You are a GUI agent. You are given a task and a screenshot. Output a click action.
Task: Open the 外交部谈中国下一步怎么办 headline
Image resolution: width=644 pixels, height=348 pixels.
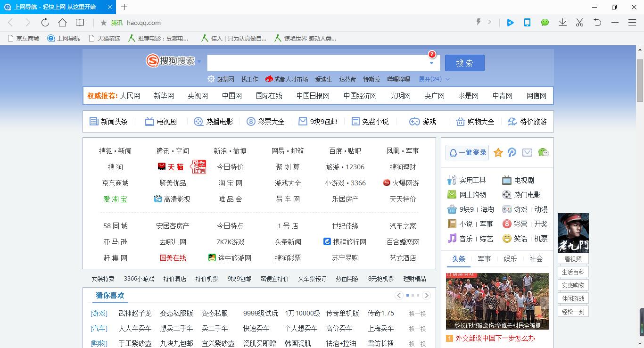[495, 338]
